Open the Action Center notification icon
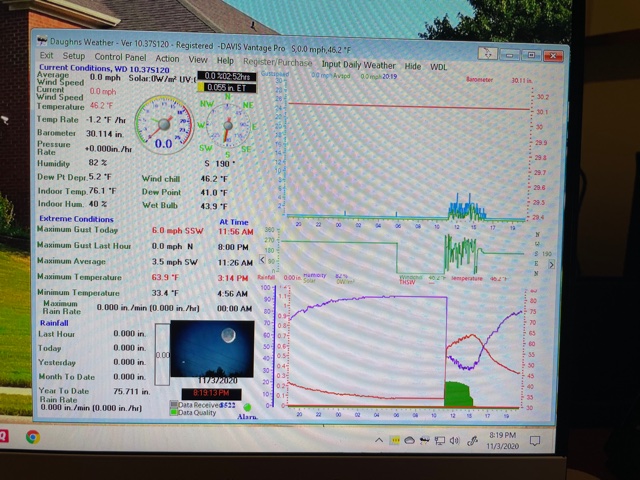This screenshot has width=640, height=480. (534, 441)
